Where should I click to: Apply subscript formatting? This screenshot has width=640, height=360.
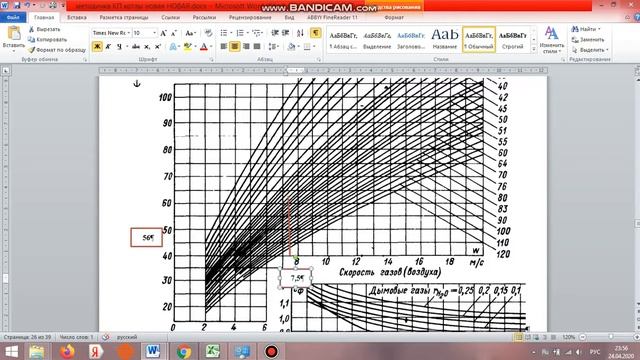click(x=147, y=47)
